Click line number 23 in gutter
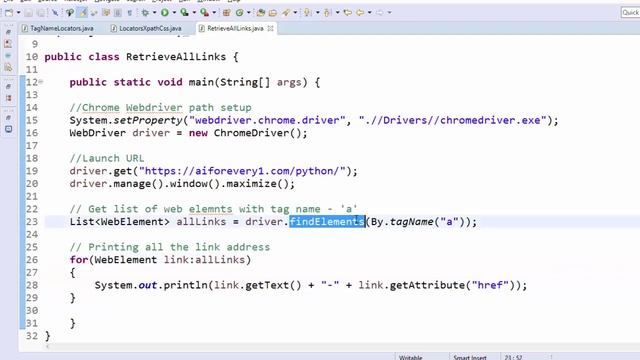Screen dimensions: 640x360 pyautogui.click(x=32, y=222)
